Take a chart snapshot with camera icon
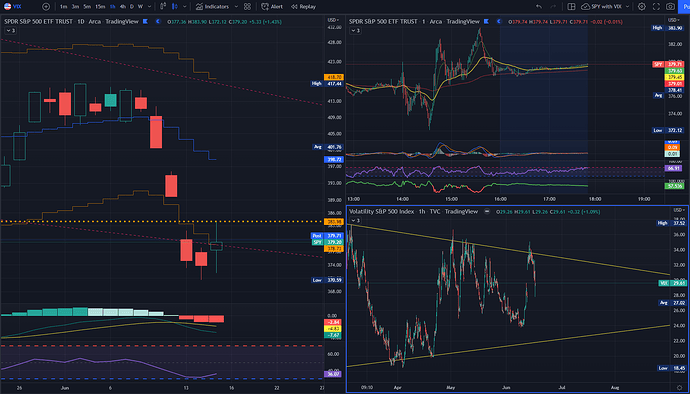Screen dimensions: 690x394 [x=670, y=7]
